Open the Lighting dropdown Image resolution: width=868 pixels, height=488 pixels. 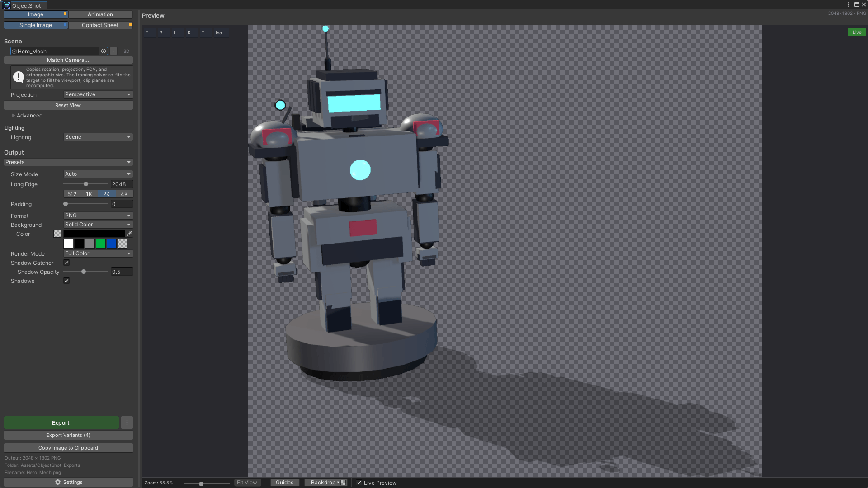pos(98,137)
